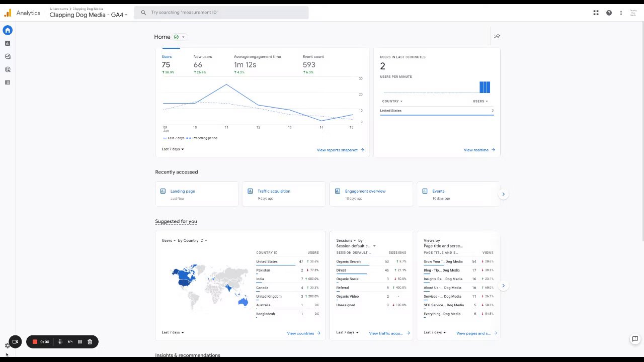Click the recorder undo arrow icon
Screen dimensions: 644x362
point(70,341)
